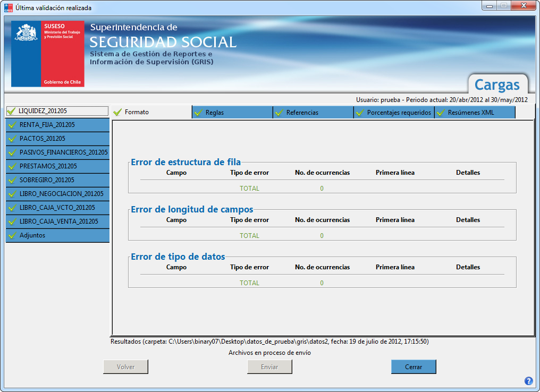
Task: Click the Resultados carpeta path text
Action: [x=269, y=342]
